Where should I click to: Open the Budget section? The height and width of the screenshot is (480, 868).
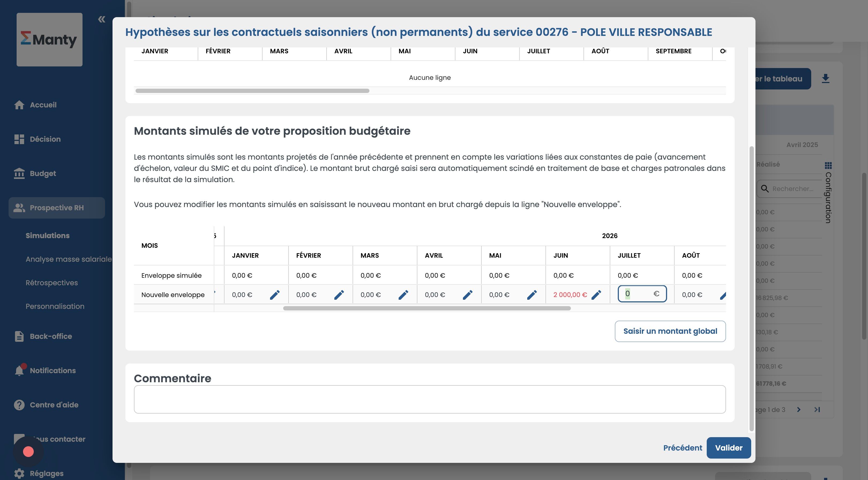(43, 174)
